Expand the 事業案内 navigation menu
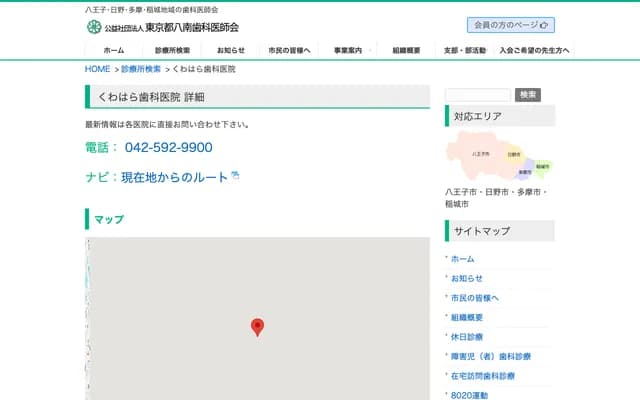The image size is (640, 400). pyautogui.click(x=348, y=50)
